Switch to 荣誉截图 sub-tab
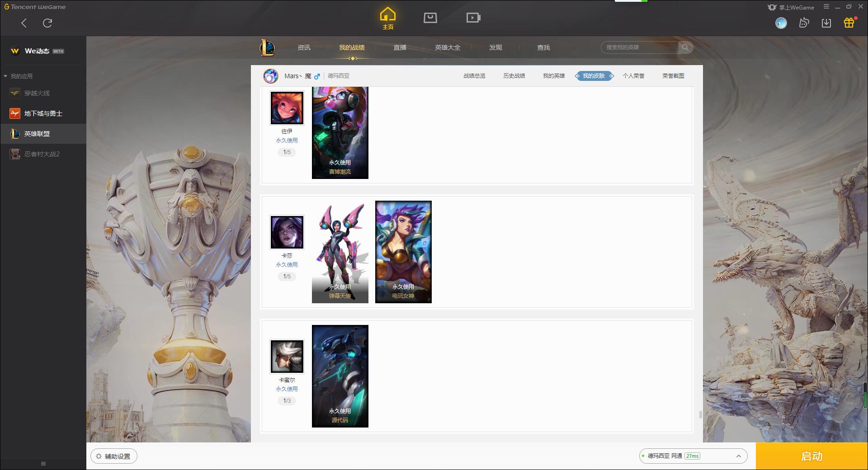Screen dimensions: 868x470 click(x=673, y=76)
